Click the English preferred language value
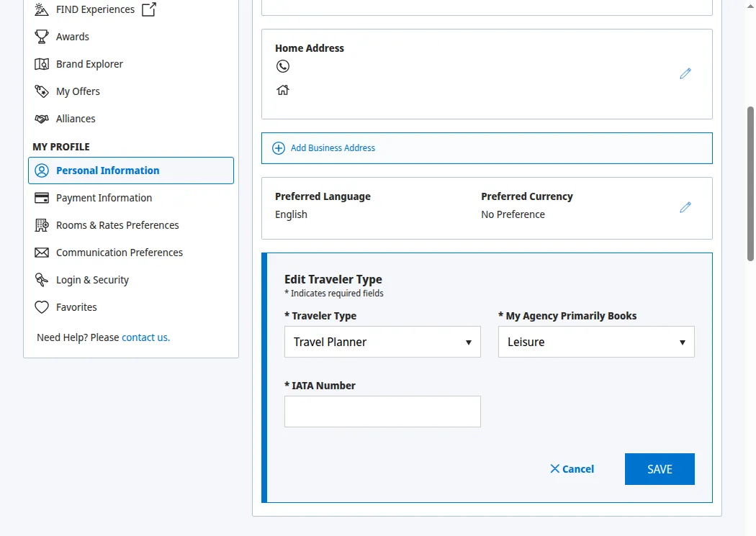This screenshot has height=536, width=756. pos(291,214)
